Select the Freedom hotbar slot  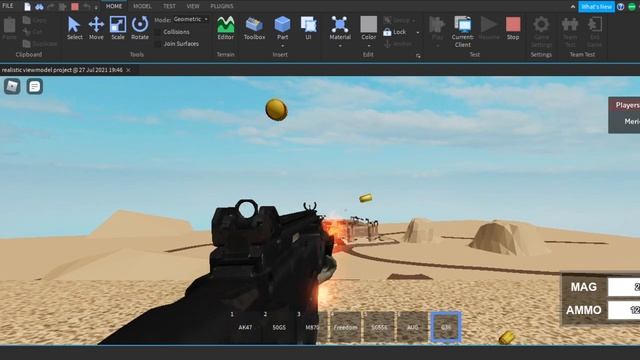(x=346, y=327)
